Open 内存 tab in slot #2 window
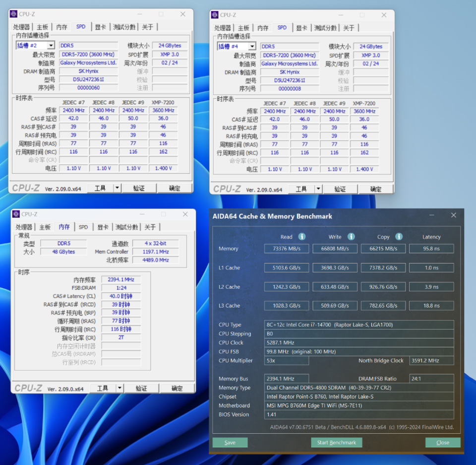 point(61,27)
